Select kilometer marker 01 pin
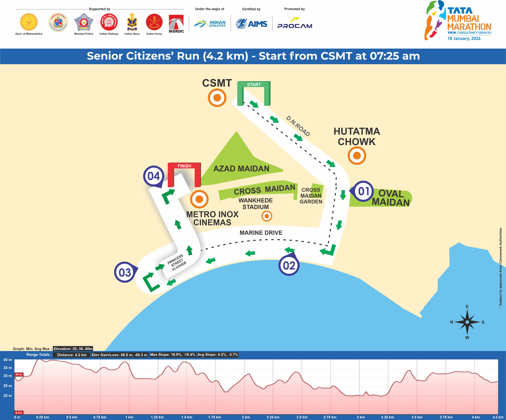Screen dimensions: 506x420 tap(364, 191)
